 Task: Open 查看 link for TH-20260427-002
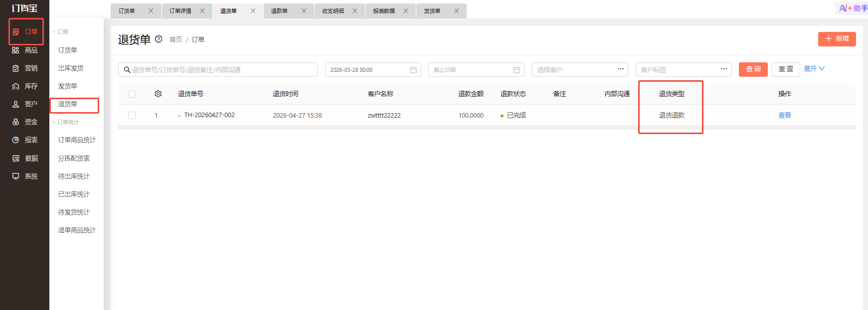pyautogui.click(x=785, y=115)
